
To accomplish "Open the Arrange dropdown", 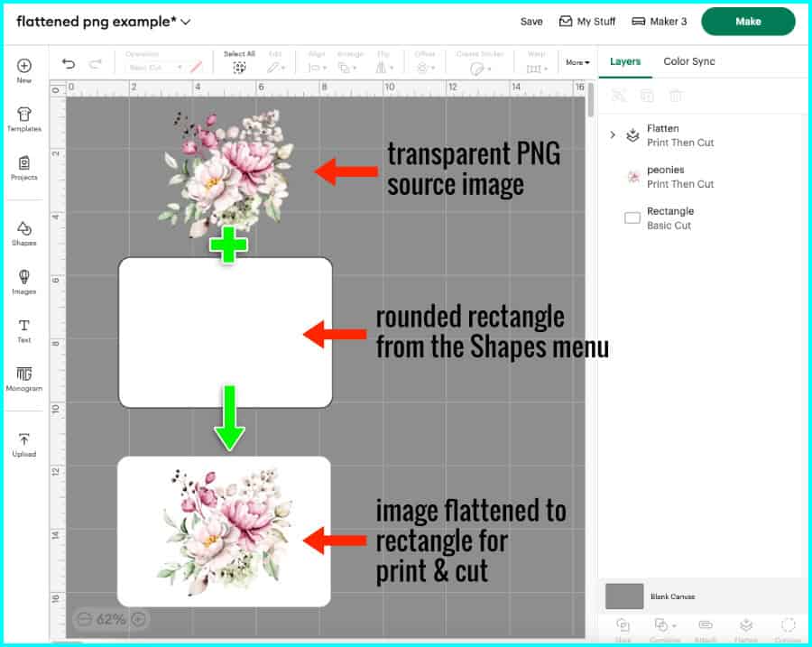I will 347,68.
